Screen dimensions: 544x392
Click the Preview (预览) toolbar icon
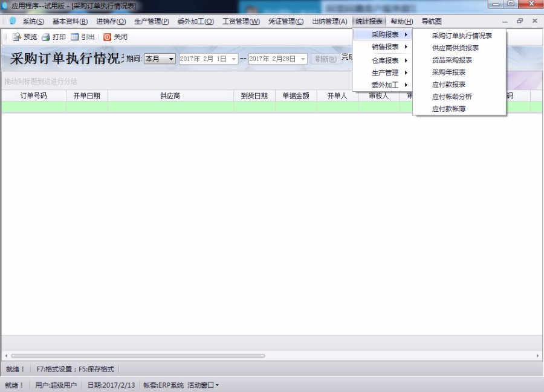(17, 37)
